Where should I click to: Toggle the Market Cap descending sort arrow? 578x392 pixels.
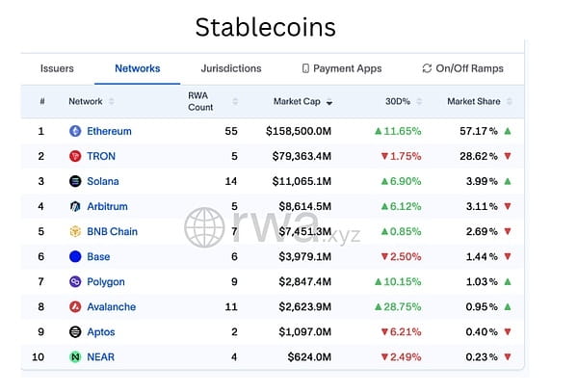click(329, 102)
